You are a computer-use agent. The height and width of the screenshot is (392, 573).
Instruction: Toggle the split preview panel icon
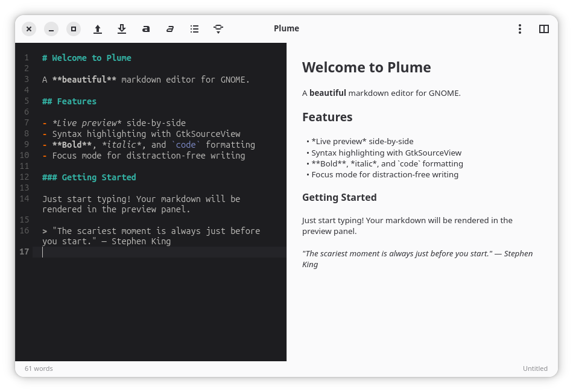[544, 28]
